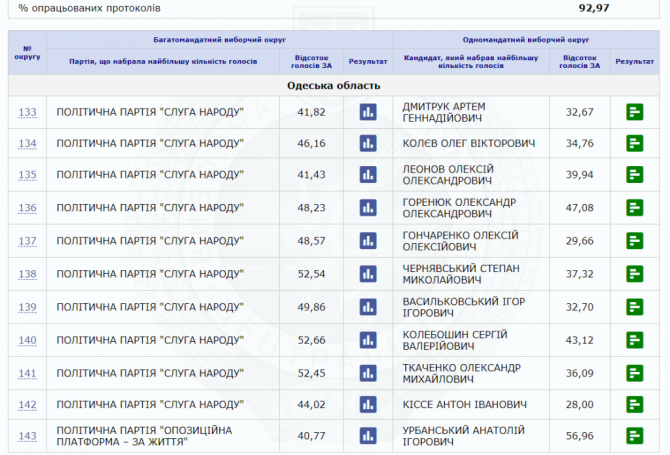Viewport: 670px width, 455px height.
Task: Click the 92,97 processed protocols value
Action: (x=594, y=8)
